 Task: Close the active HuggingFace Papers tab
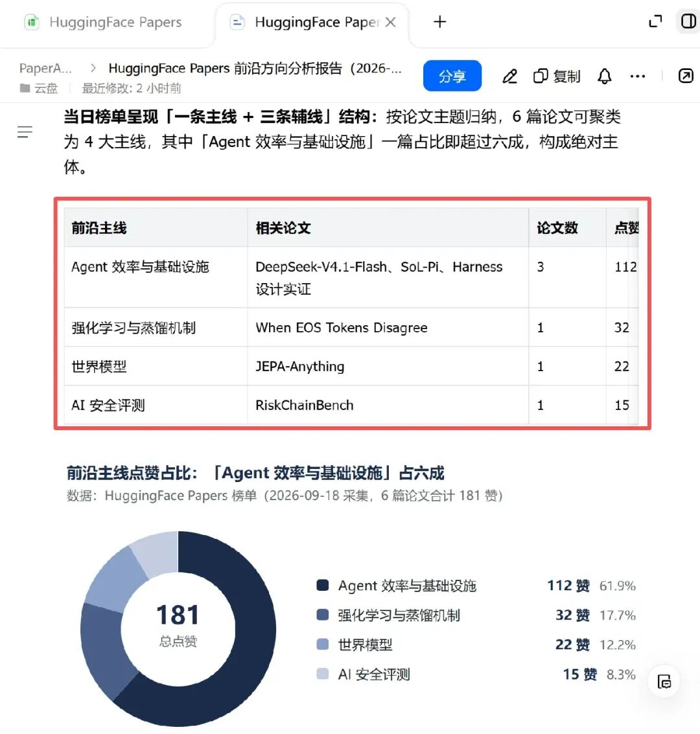coord(390,22)
